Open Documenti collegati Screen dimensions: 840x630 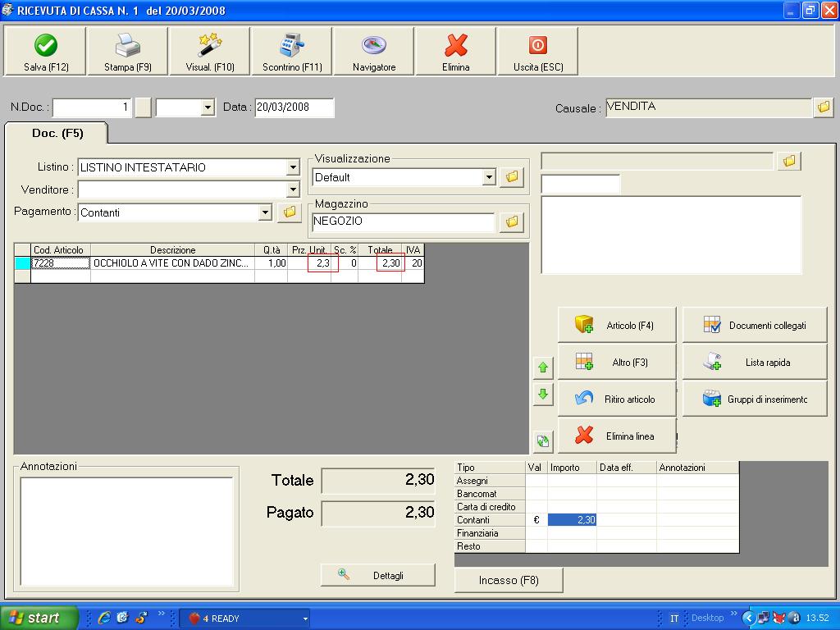pos(755,325)
